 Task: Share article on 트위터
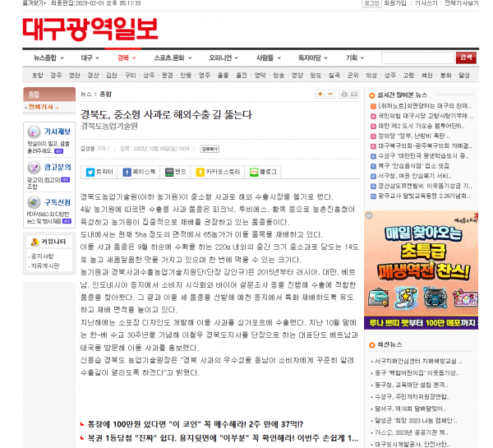(x=99, y=172)
